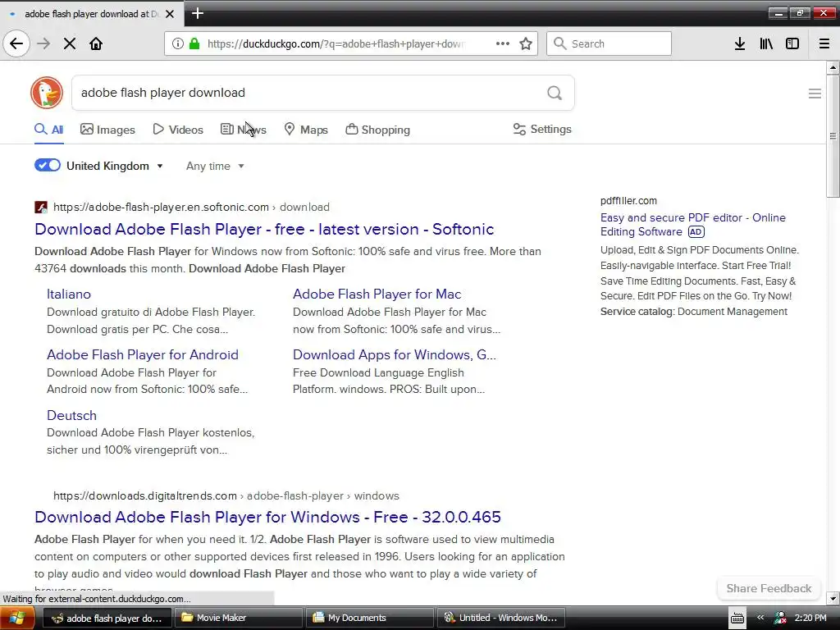840x630 pixels.
Task: Open the Firefox hamburger menu
Action: [824, 43]
